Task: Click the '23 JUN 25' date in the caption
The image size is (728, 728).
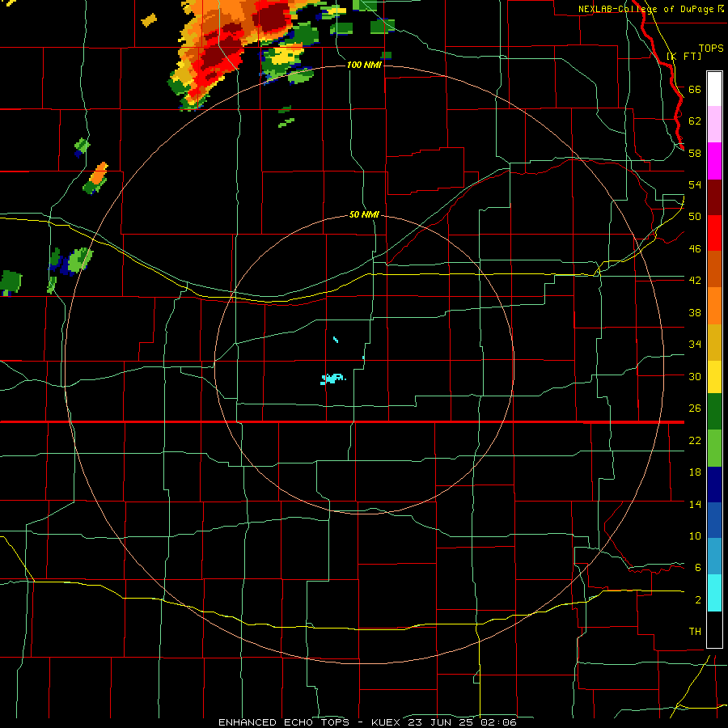Action: [x=442, y=722]
